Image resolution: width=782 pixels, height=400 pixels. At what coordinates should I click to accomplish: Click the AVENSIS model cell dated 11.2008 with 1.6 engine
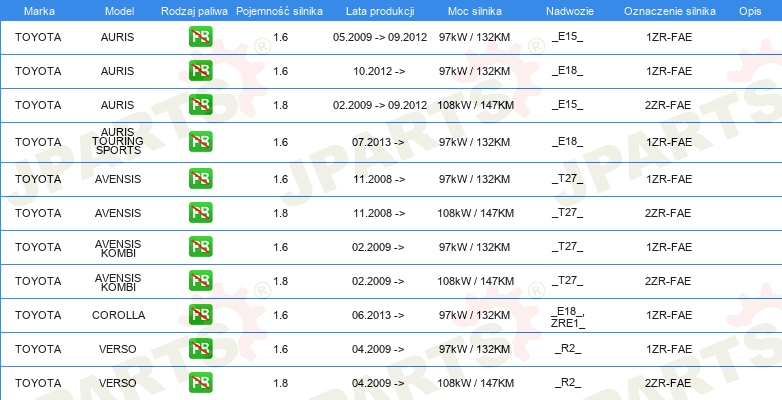pos(118,179)
